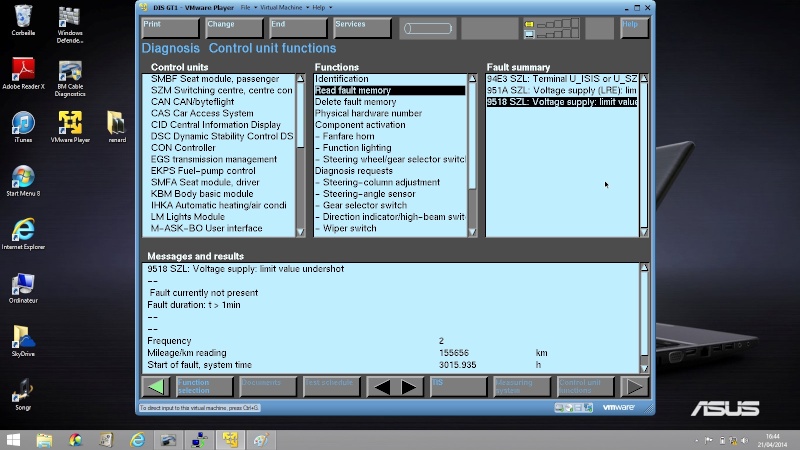Click the End button

[298, 28]
